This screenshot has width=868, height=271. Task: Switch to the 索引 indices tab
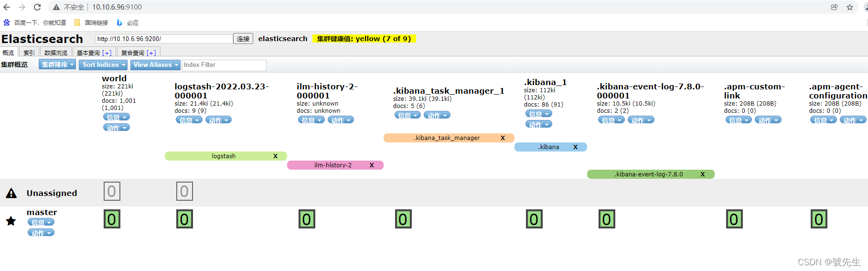(29, 53)
